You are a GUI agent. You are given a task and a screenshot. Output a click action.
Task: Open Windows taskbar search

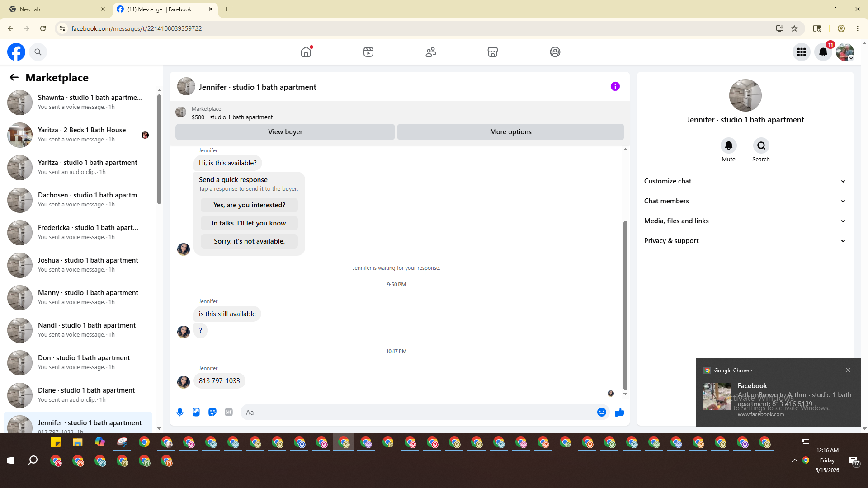[33, 460]
